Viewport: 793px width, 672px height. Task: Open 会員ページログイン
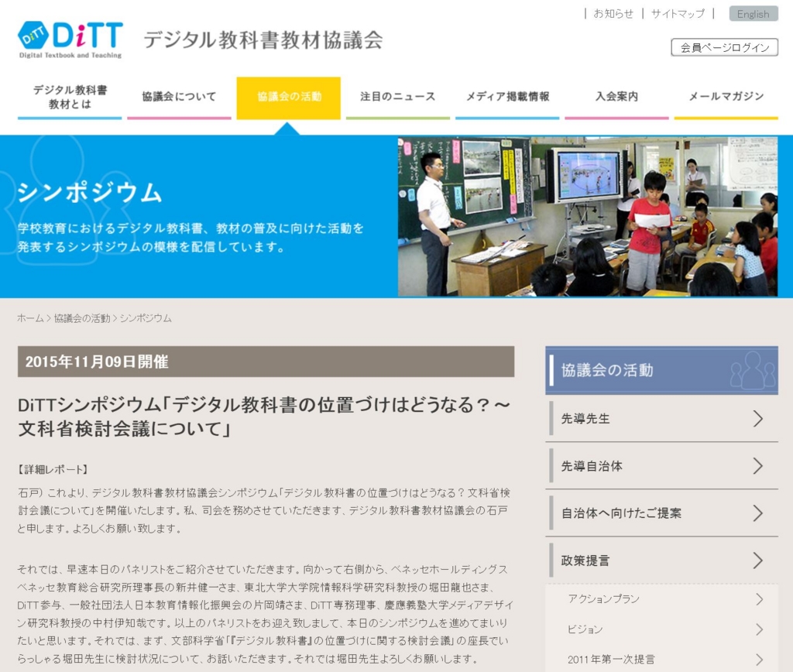(723, 47)
